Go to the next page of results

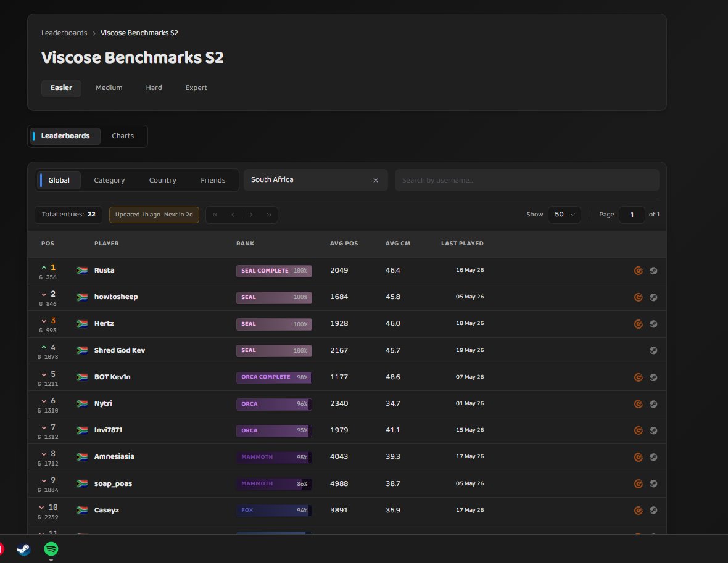tap(251, 215)
